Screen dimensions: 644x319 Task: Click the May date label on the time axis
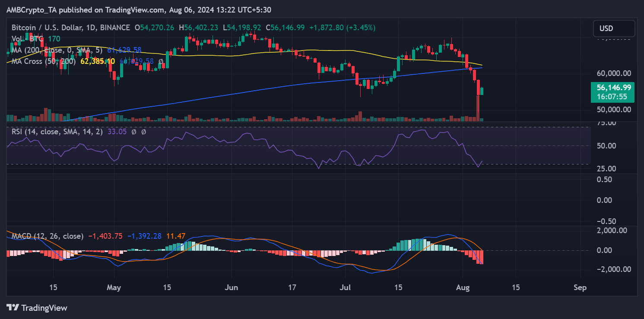click(x=114, y=287)
